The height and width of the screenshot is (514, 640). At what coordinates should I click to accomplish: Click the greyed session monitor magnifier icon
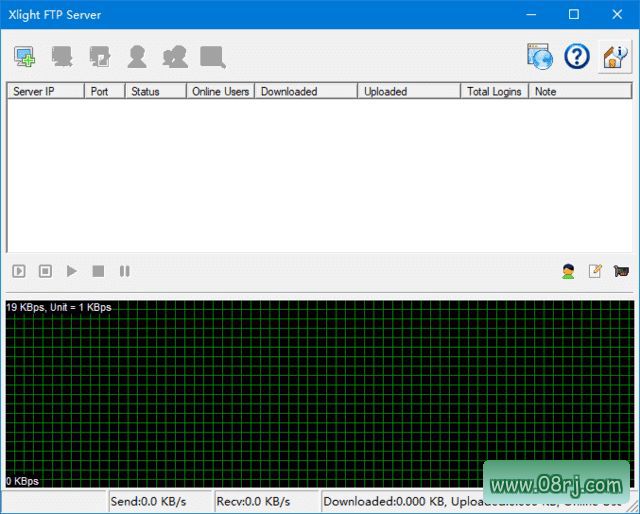click(x=213, y=57)
